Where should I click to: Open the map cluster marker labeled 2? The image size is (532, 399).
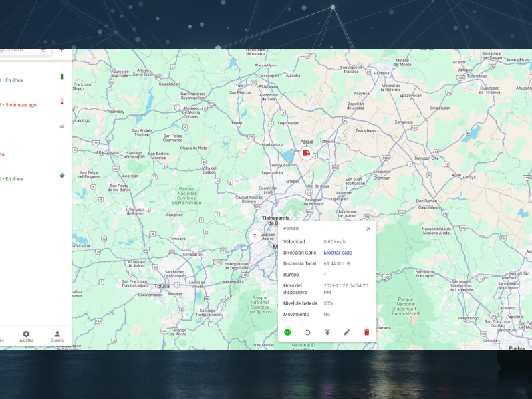(255, 236)
